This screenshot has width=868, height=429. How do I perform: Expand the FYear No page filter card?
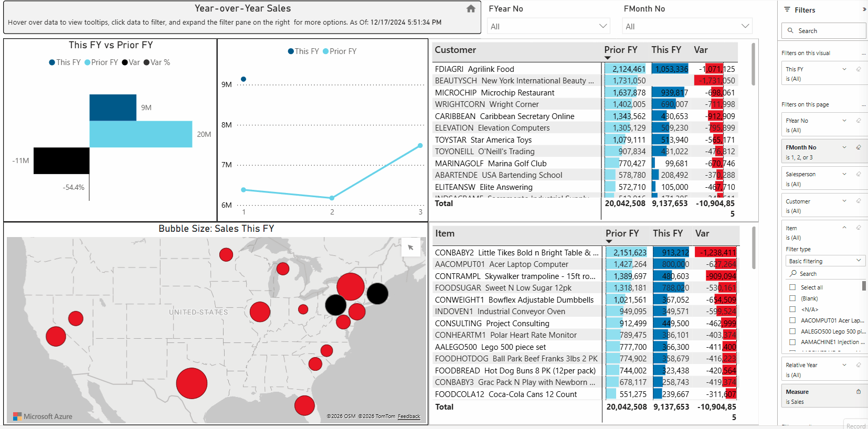tap(844, 121)
